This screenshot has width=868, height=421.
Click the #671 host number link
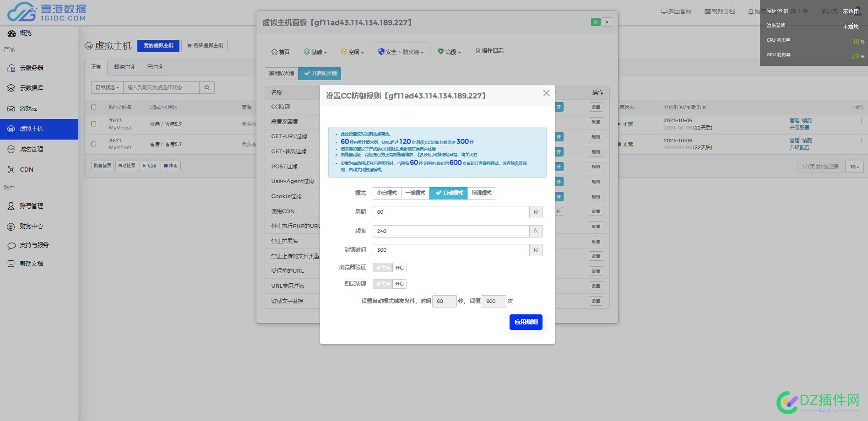[x=115, y=141]
